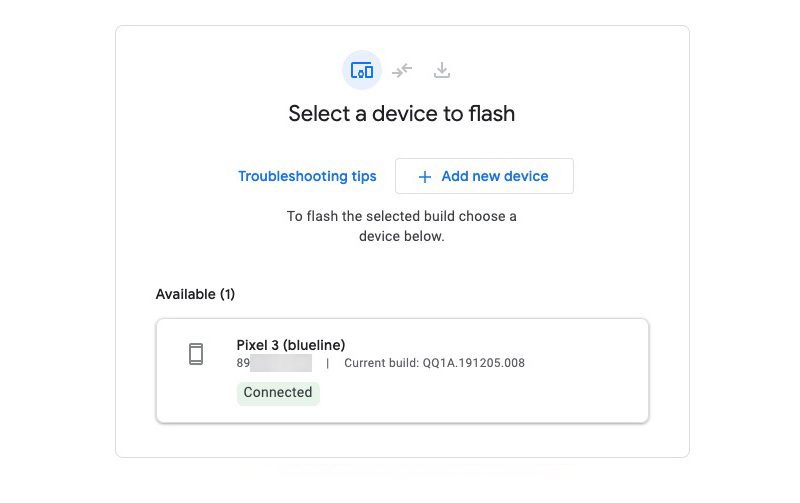Click the Select a device to flash heading
800x503 pixels.
tap(402, 114)
